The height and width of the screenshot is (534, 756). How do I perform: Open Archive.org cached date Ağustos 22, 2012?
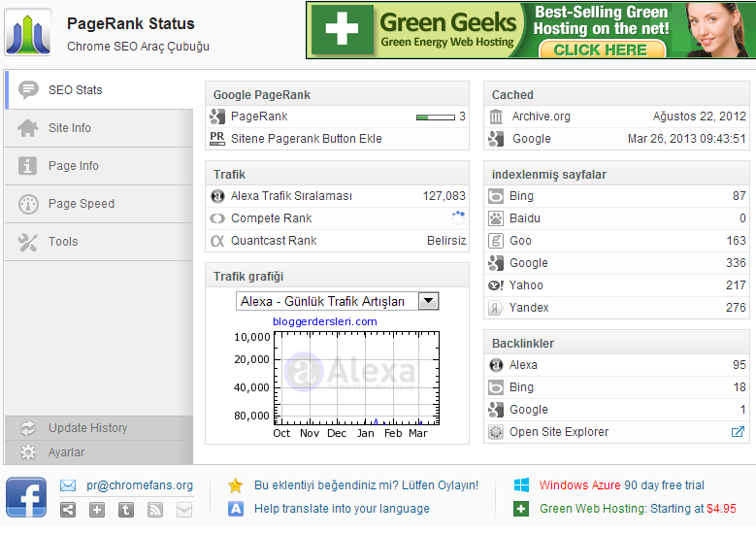pyautogui.click(x=699, y=117)
